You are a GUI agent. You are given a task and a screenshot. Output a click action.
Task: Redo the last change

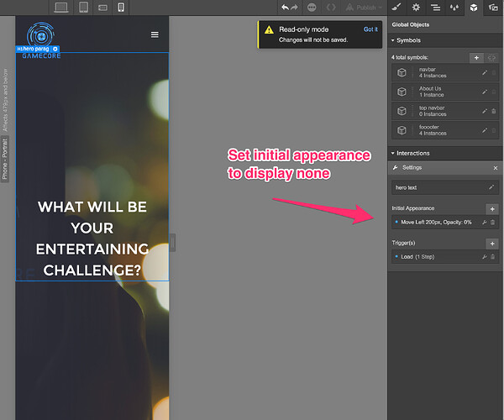[294, 7]
